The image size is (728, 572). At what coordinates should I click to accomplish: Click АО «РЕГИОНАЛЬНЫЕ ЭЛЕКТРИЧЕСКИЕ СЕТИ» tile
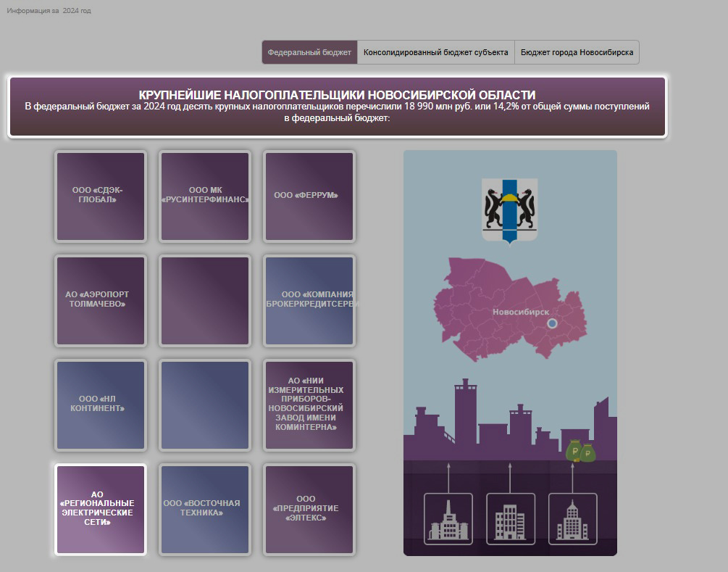100,509
